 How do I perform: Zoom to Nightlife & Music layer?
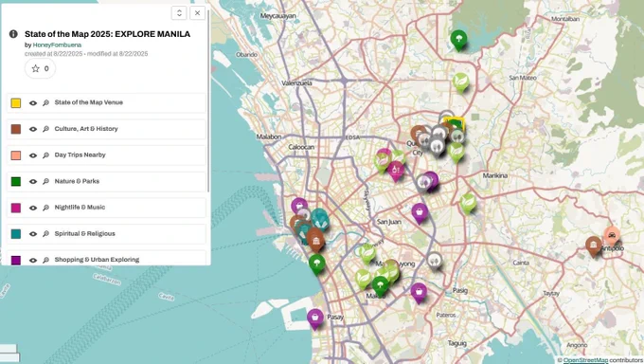point(45,208)
